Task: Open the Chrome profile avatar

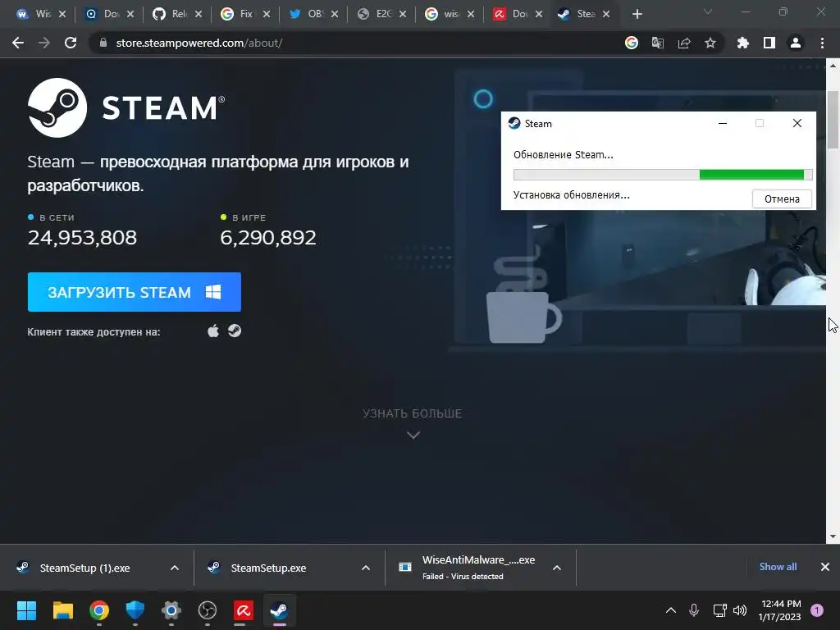Action: (796, 43)
